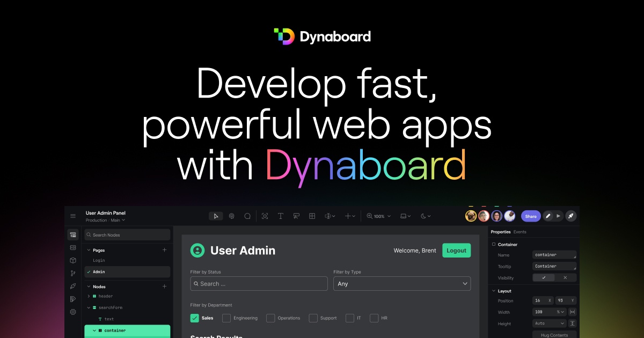Uncheck the Sales department filter
The height and width of the screenshot is (338, 644).
(195, 318)
